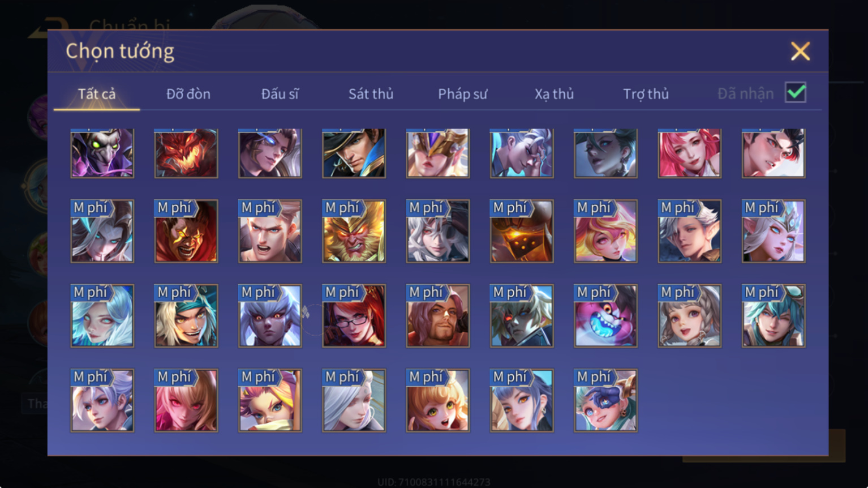
Task: Pick the red-haired hero wearing glasses
Action: pos(354,316)
